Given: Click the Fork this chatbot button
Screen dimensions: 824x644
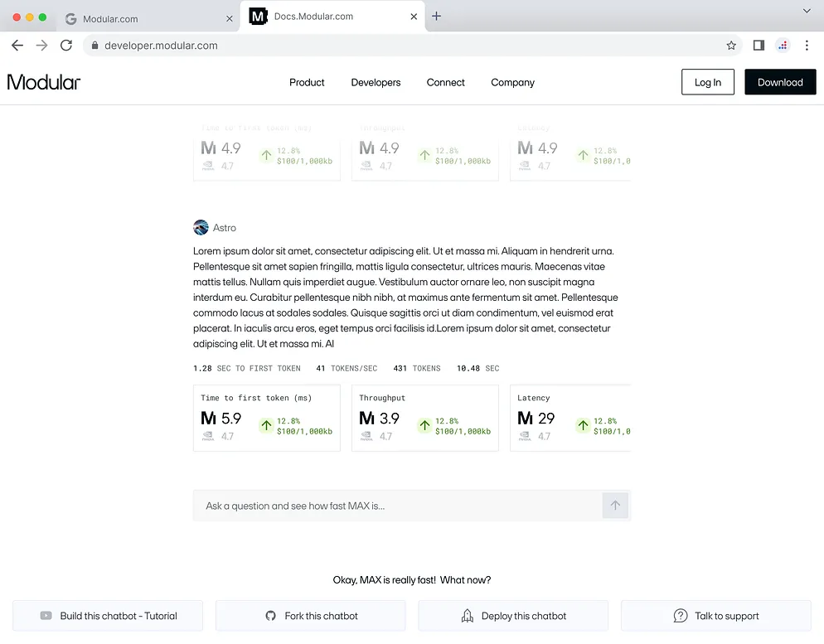Looking at the screenshot, I should click(311, 616).
